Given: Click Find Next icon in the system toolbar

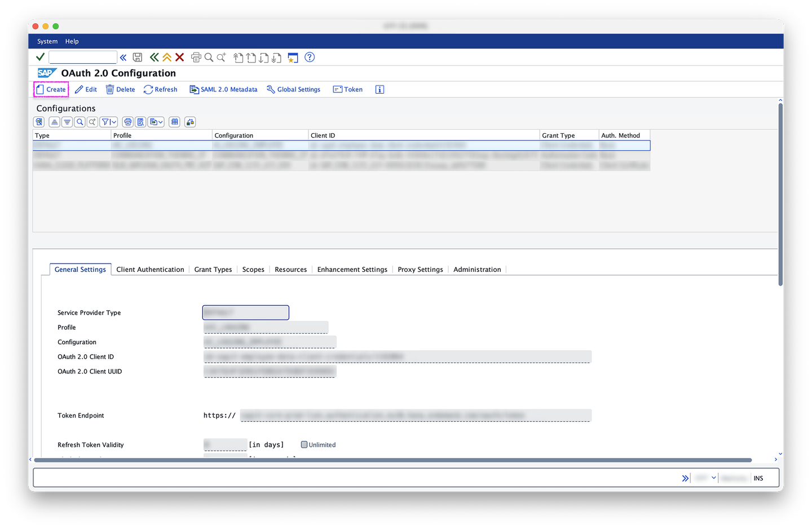Looking at the screenshot, I should [x=222, y=58].
